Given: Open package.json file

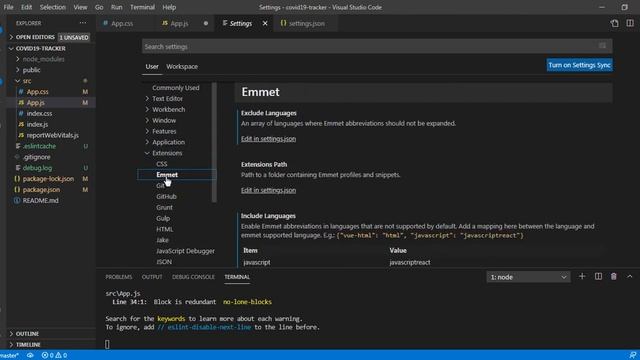Looking at the screenshot, I should click(41, 190).
